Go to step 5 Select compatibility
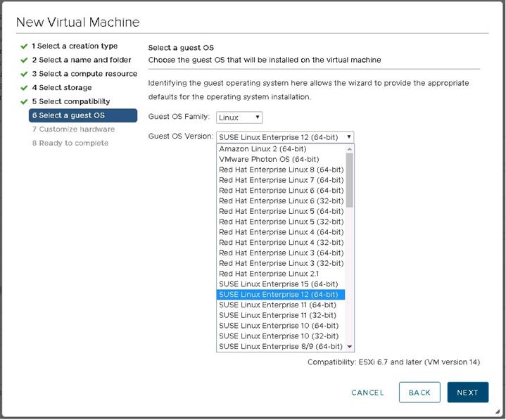The image size is (506, 420). click(71, 101)
